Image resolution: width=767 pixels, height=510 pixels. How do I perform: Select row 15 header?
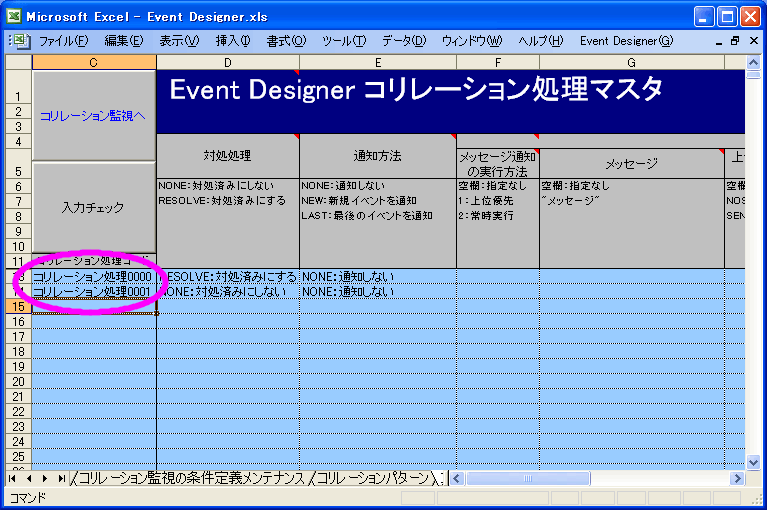[19, 306]
